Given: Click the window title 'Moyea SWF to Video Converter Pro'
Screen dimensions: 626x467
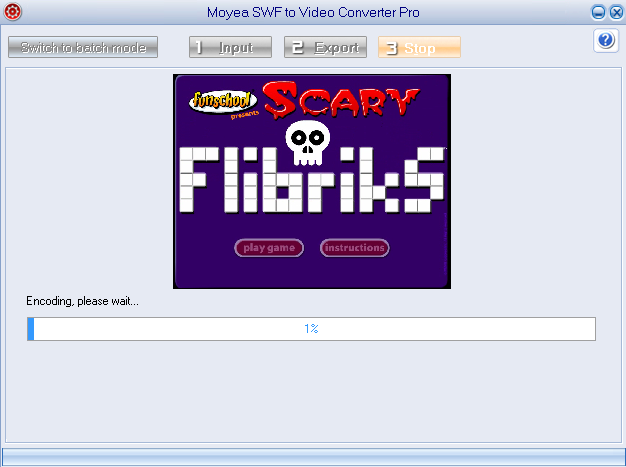Looking at the screenshot, I should coord(313,12).
